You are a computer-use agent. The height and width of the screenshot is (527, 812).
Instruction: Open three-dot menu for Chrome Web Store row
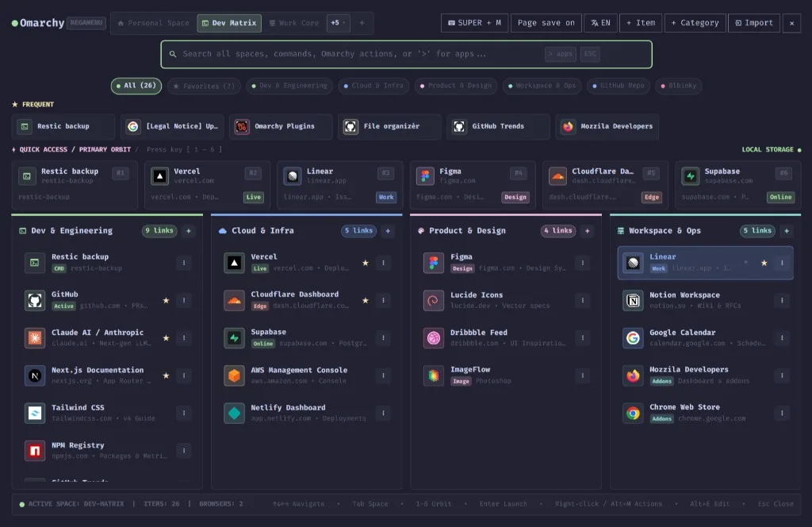tap(782, 413)
